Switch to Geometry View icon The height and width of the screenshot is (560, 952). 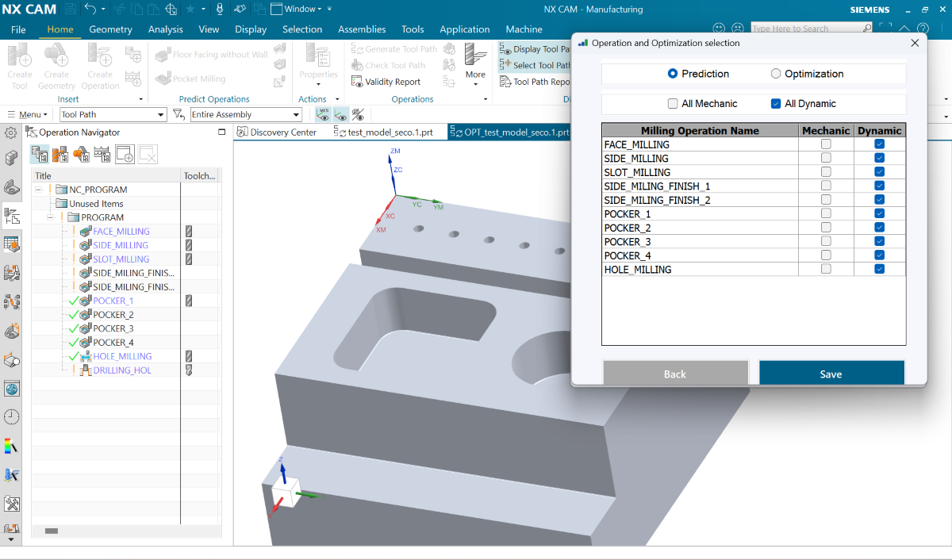[82, 154]
